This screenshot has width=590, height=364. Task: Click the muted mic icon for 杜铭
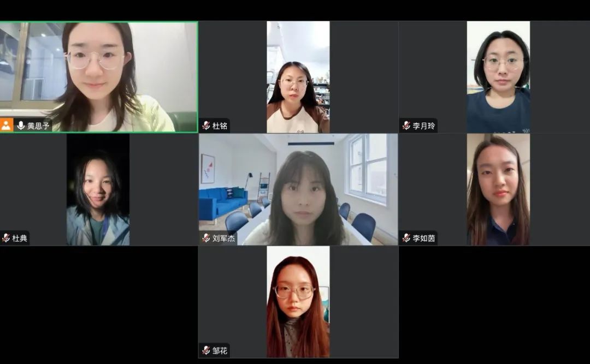tap(206, 125)
